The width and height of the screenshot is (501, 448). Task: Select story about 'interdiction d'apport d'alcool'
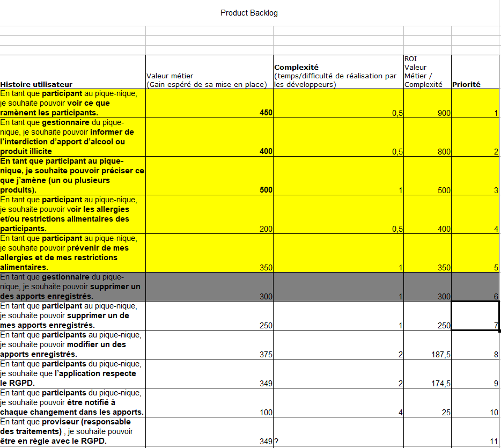(x=72, y=137)
